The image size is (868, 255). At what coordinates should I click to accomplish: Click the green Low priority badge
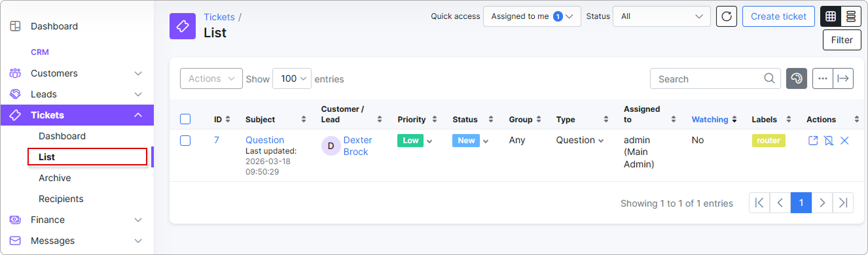pos(410,141)
